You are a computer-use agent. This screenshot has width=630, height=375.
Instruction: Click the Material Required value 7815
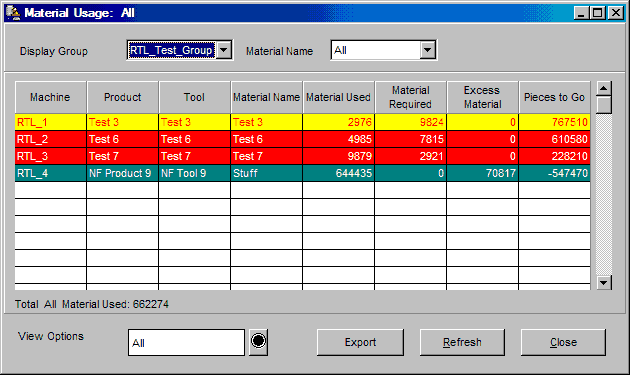411,139
